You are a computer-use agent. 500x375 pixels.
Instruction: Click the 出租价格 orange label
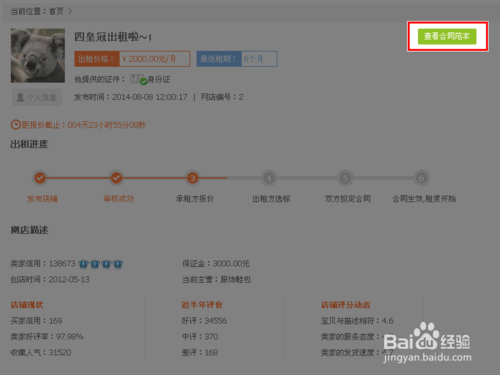click(97, 59)
